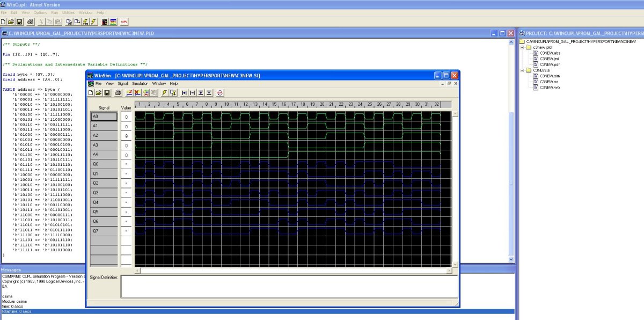Click Save disk icon in WinCupl toolbar
The image size is (644, 320).
point(19,21)
